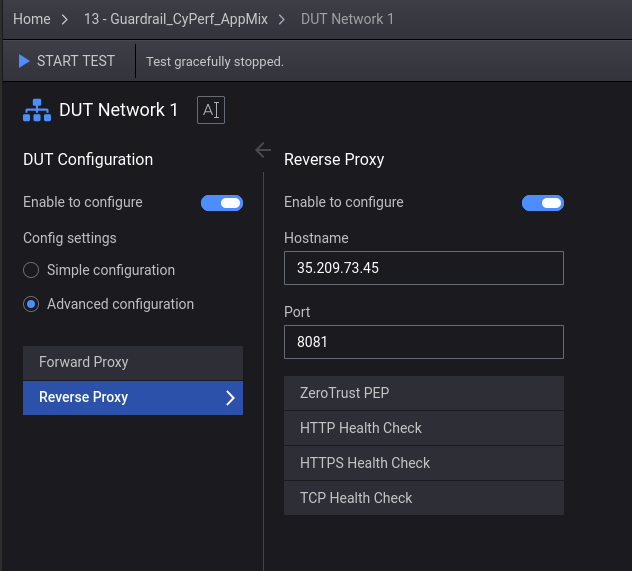Go to Home breadcrumb link
Screen dimensions: 632x571
[31, 19]
